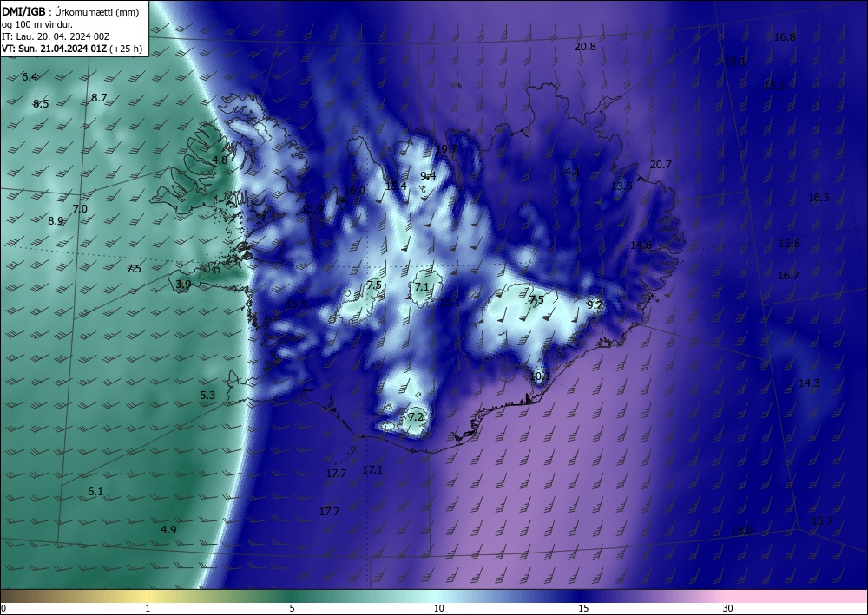Click the 0 tick label on the color scale
868x615 pixels.
pos(3,608)
